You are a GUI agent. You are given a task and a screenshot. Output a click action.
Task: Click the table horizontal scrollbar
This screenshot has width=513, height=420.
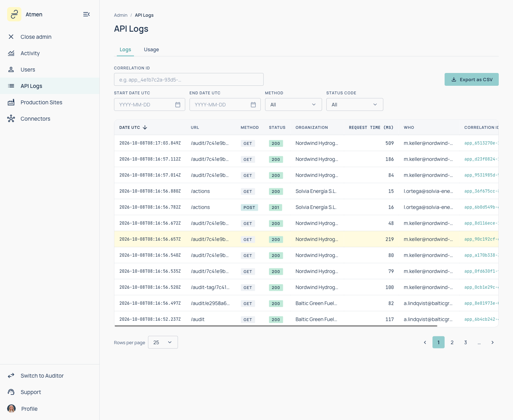point(276,326)
